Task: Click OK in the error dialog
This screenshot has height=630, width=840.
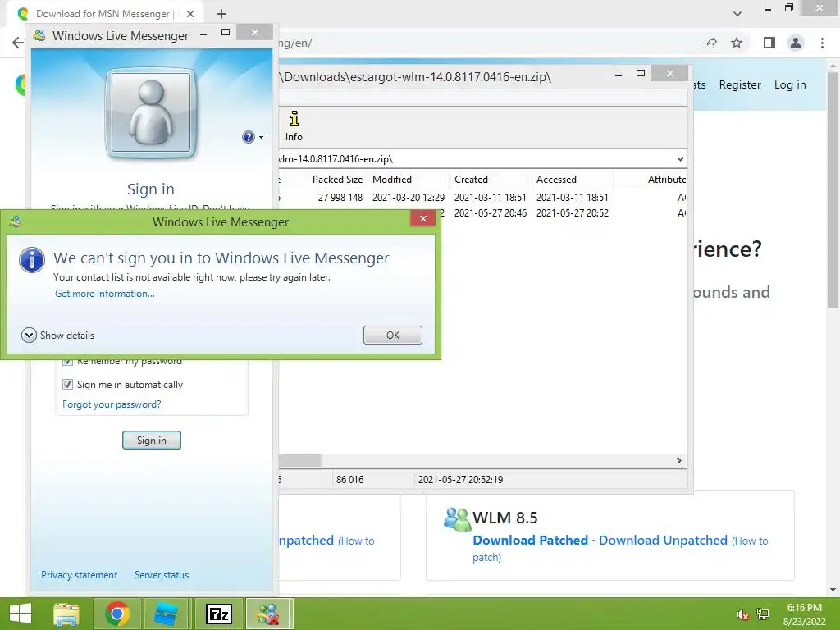Action: [x=393, y=335]
